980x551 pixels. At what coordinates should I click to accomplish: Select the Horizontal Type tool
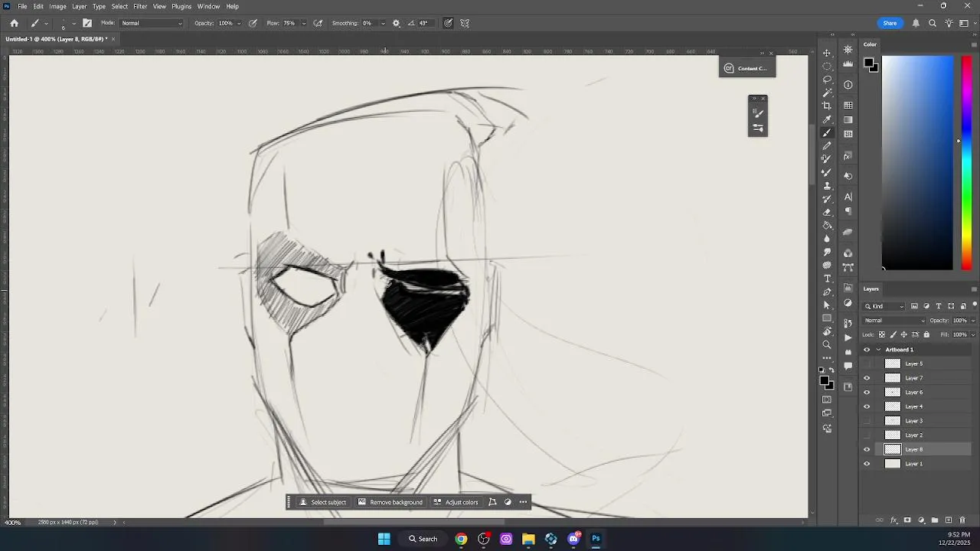click(x=827, y=278)
